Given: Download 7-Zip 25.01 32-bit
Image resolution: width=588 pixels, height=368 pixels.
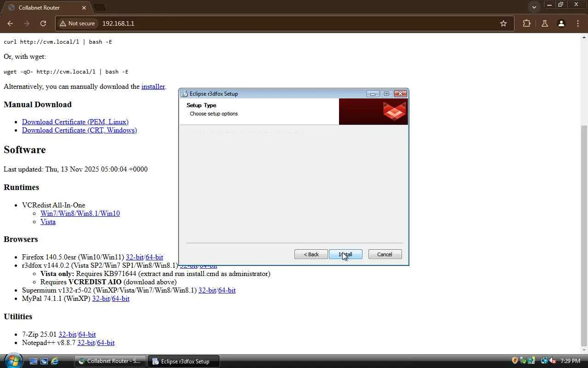Looking at the screenshot, I should point(68,334).
